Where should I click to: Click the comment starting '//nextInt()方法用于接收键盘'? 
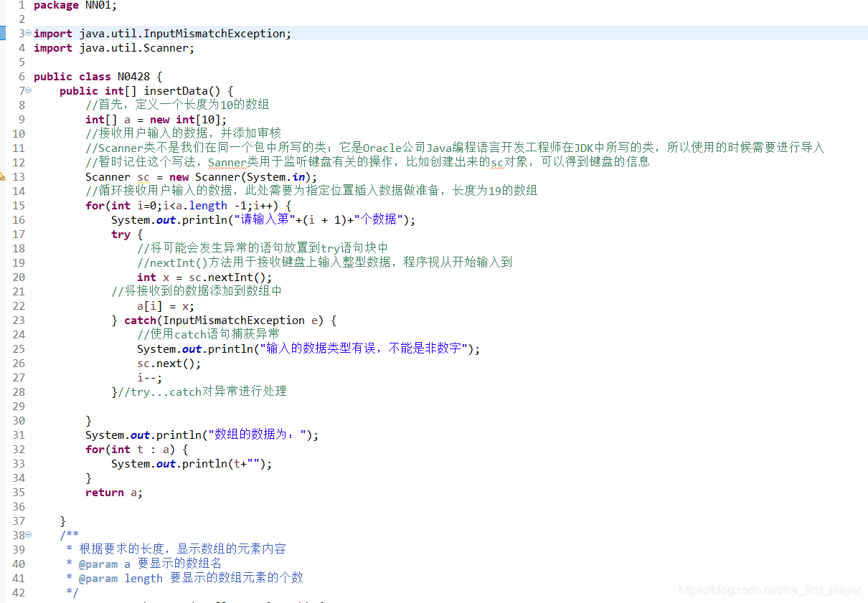tap(325, 262)
